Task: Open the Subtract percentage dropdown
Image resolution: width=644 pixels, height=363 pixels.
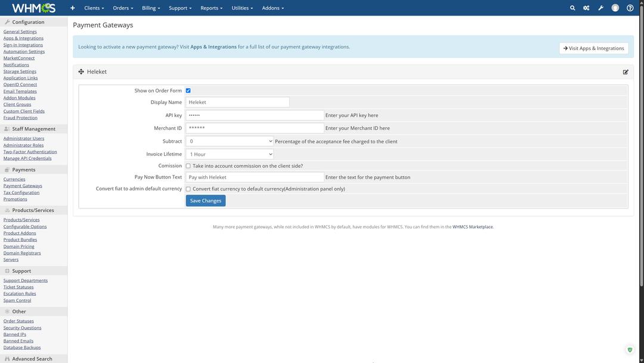Action: click(230, 141)
